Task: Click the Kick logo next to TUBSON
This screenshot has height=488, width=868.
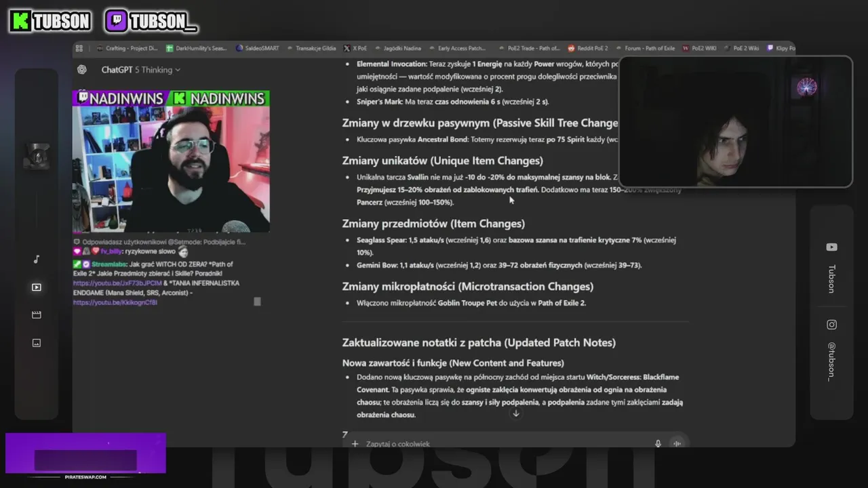Action: [x=20, y=21]
